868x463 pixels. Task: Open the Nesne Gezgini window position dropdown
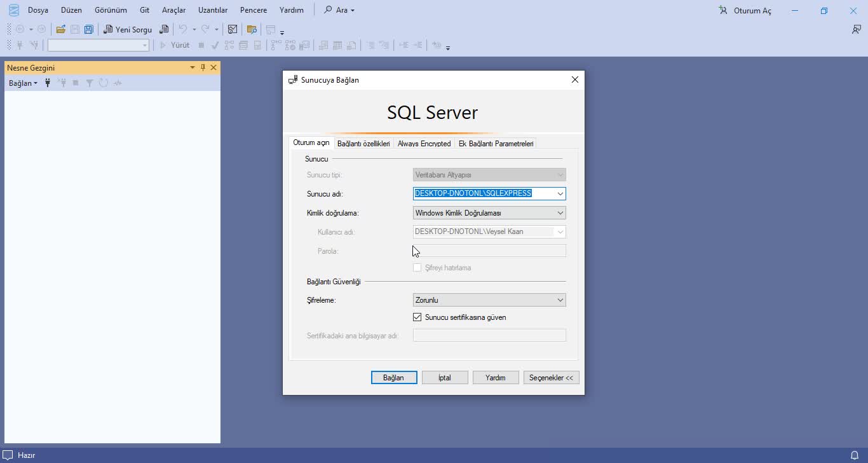click(x=193, y=67)
